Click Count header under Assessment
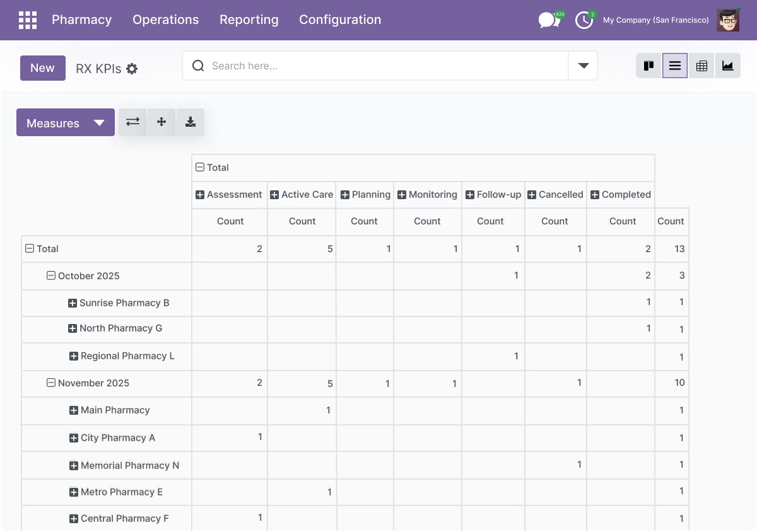 [x=230, y=221]
